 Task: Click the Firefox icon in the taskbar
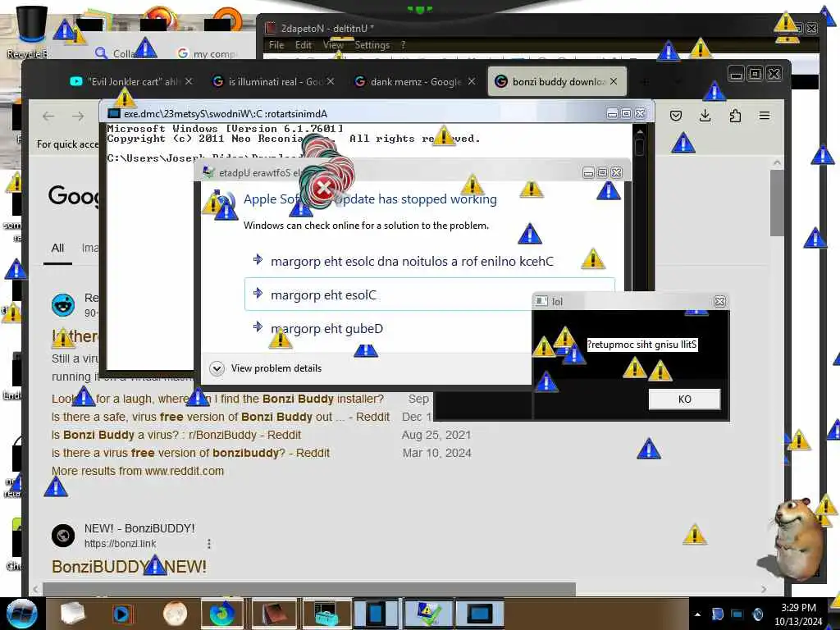[222, 614]
